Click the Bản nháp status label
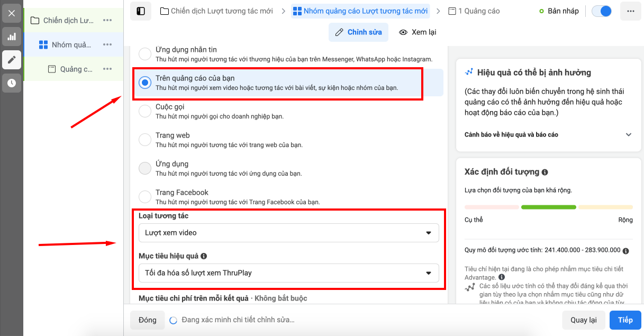This screenshot has height=336, width=644. click(x=563, y=11)
